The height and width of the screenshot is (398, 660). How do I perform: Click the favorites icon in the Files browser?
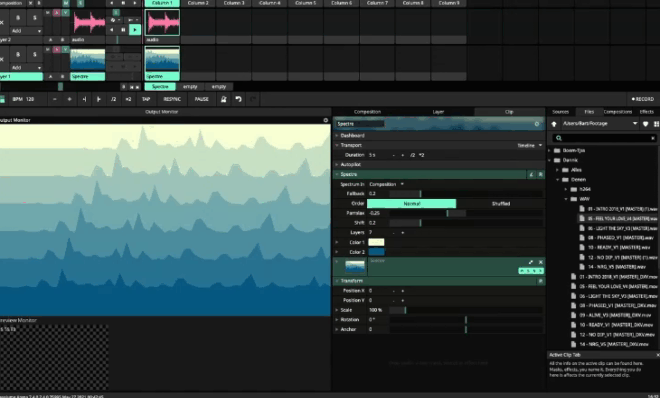point(645,124)
